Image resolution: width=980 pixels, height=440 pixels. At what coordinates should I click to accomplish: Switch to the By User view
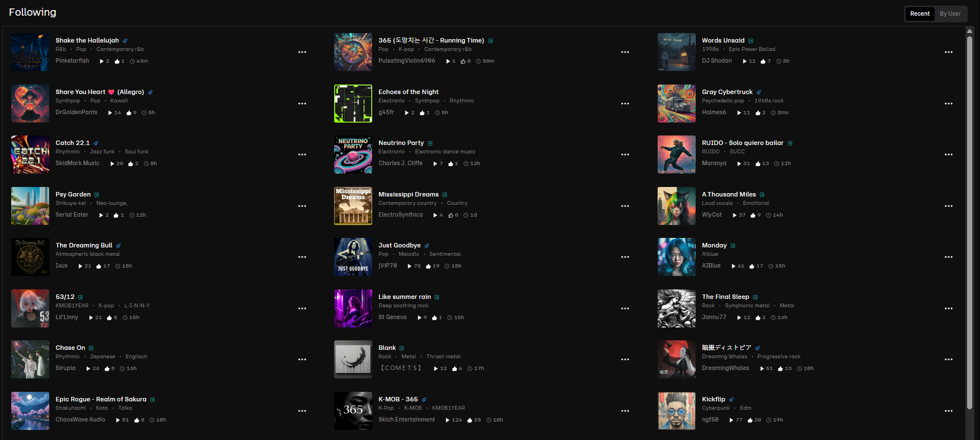coord(950,13)
